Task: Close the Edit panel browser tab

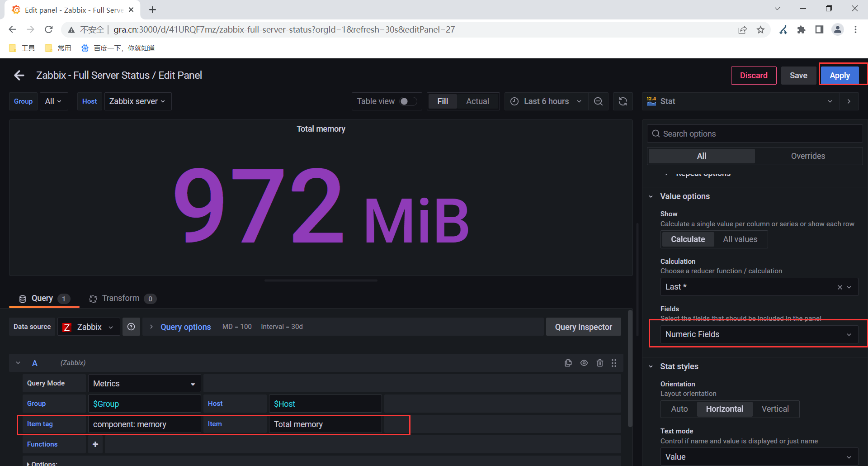Action: (131, 10)
